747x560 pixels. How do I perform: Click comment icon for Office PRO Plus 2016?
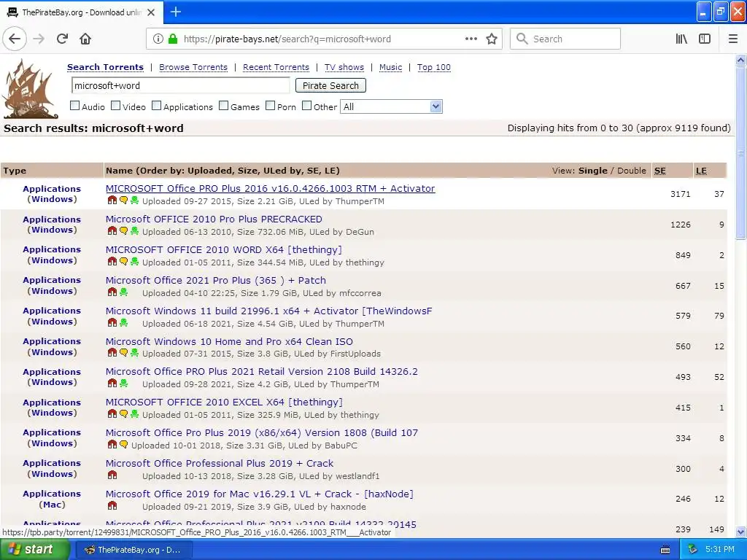pos(123,201)
